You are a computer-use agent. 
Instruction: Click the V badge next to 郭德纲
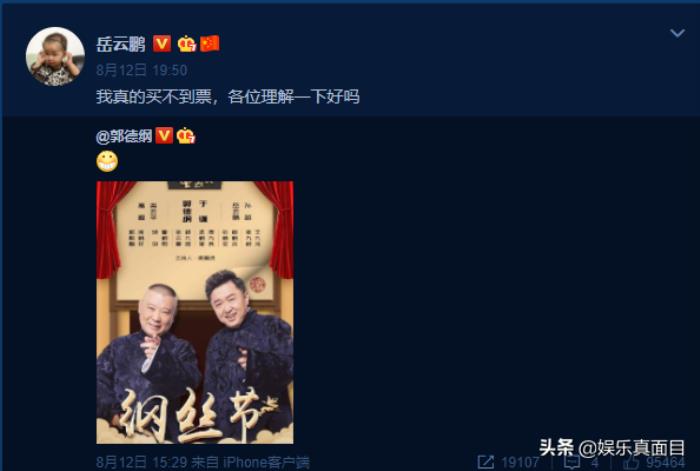[164, 136]
